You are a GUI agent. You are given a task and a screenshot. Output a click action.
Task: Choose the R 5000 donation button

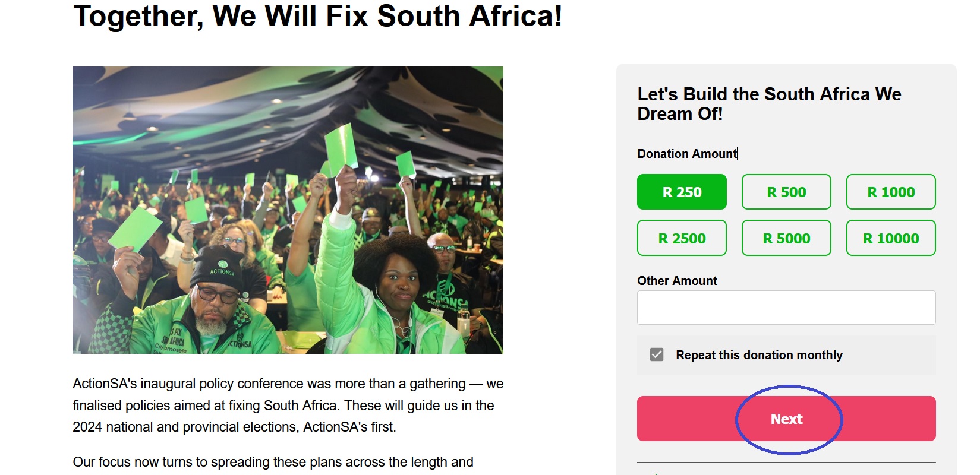point(786,238)
